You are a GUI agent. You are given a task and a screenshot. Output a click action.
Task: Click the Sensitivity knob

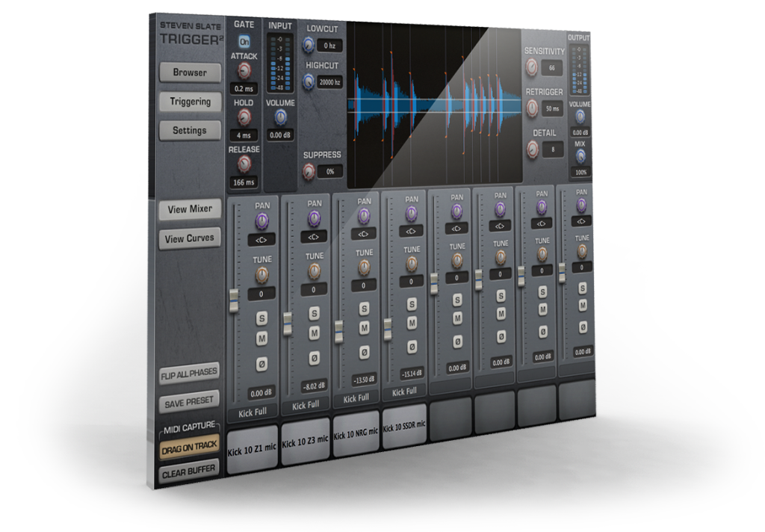(533, 66)
